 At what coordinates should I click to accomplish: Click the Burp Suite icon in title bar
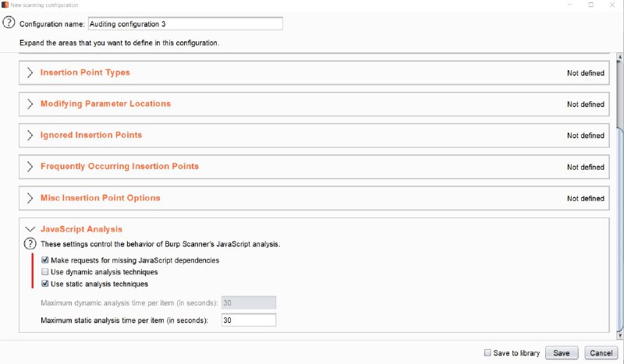(x=5, y=5)
